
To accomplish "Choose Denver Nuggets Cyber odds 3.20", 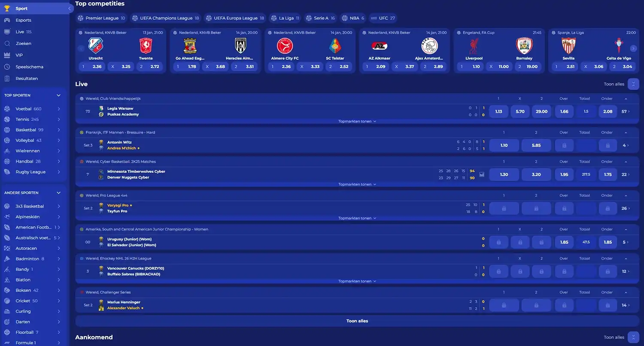I will [x=536, y=175].
